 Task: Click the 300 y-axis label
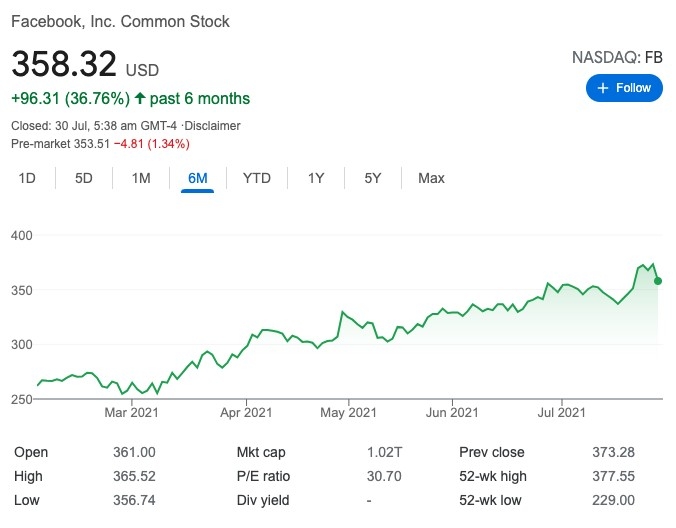(22, 344)
